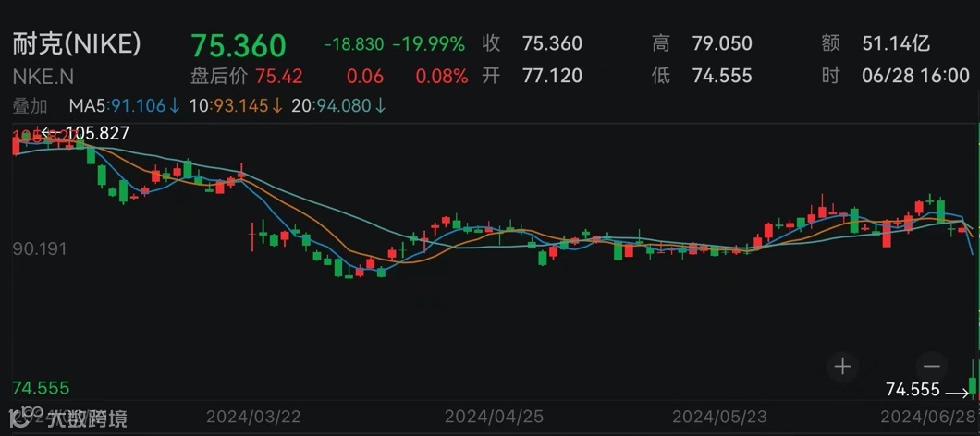
Task: Click the high price 79.050
Action: click(x=722, y=43)
